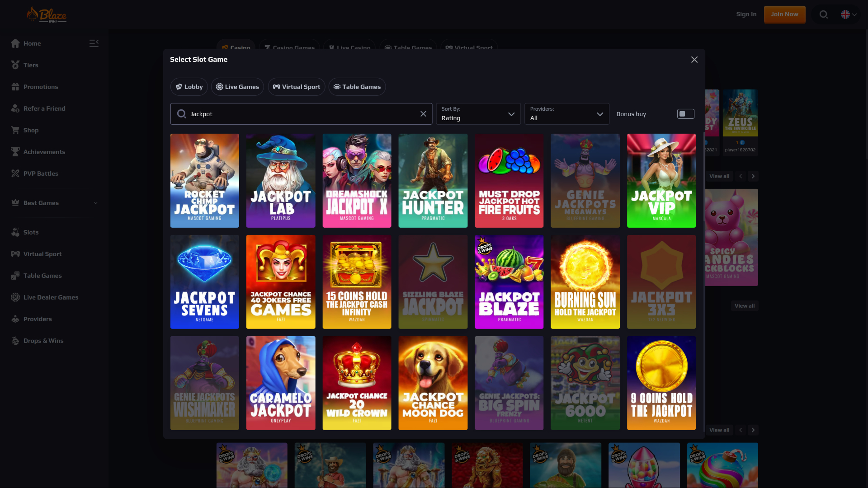This screenshot has height=488, width=868.
Task: Open the Sort By Rating dropdown
Action: (478, 113)
